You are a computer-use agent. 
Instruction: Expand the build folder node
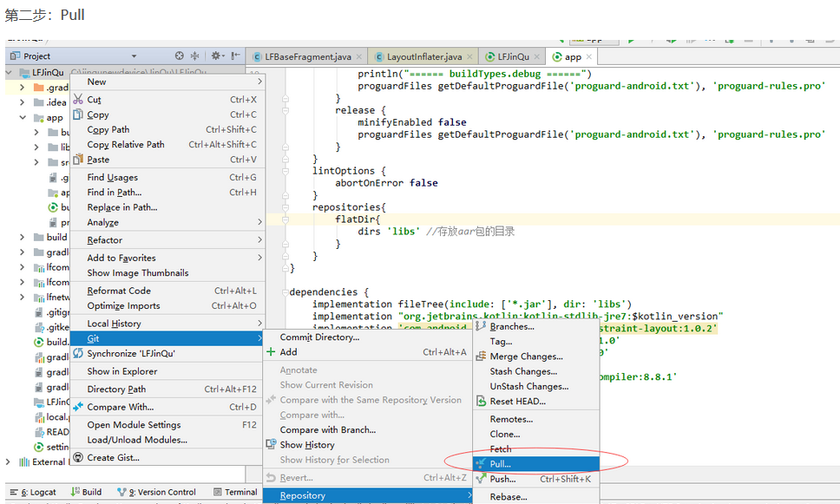pyautogui.click(x=22, y=237)
